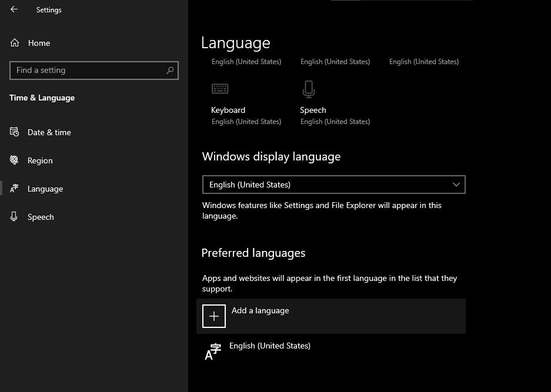This screenshot has width=551, height=392.
Task: Click the Speech microphone icon in sidebar
Action: click(13, 216)
